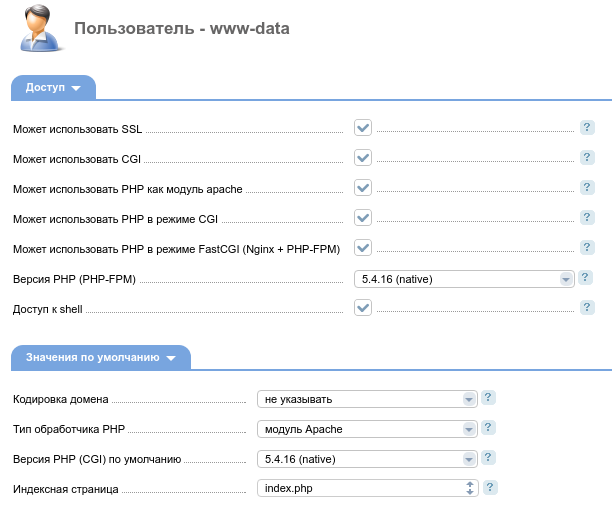Toggle Может использовать SSL checkbox

[x=363, y=128]
